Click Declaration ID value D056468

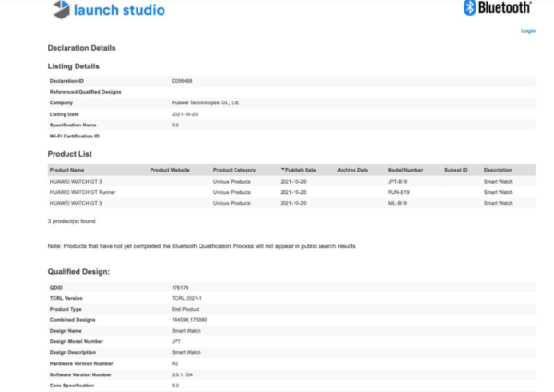[x=183, y=81]
